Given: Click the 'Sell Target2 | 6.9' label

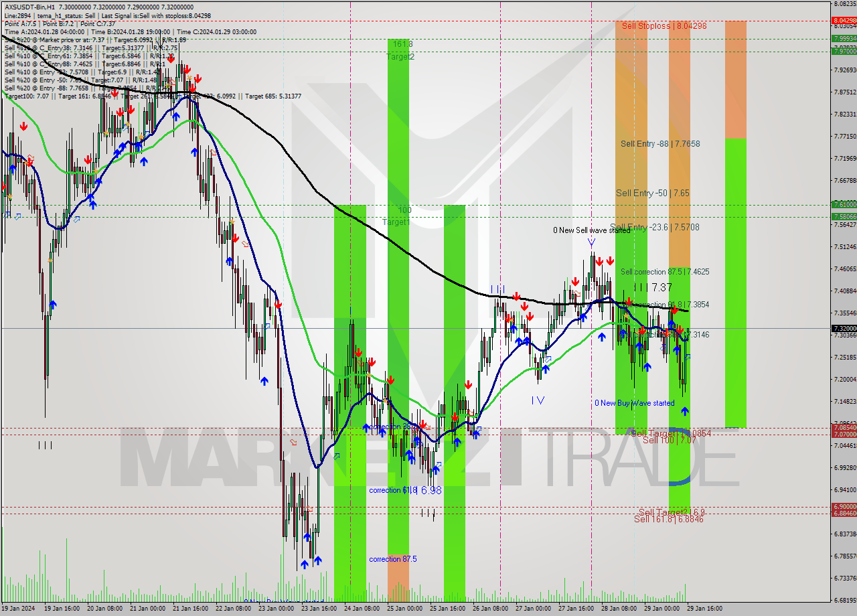Looking at the screenshot, I should [672, 512].
